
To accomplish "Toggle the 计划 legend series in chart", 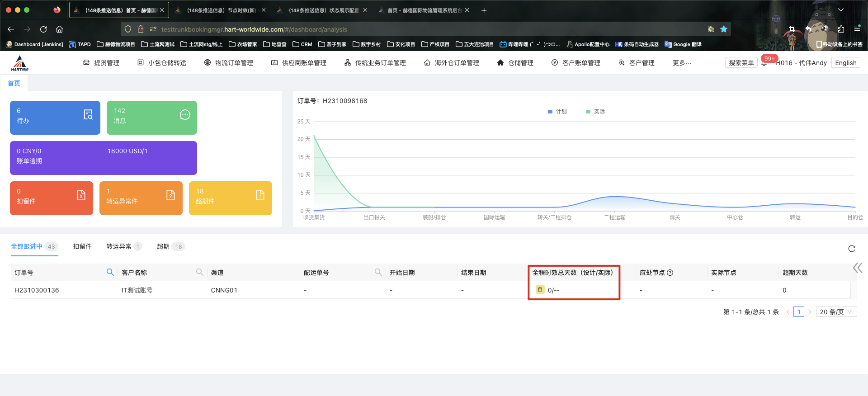I will click(x=557, y=112).
